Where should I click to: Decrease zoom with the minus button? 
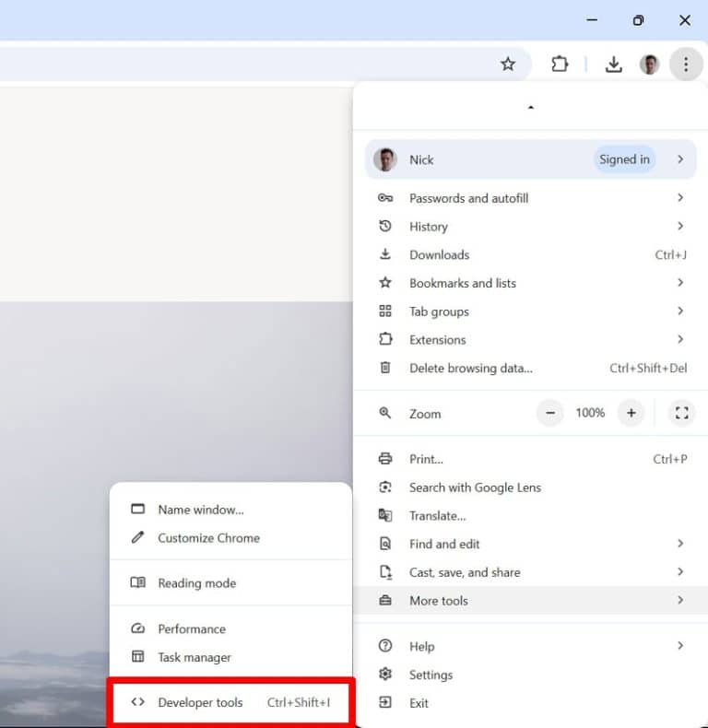click(x=550, y=413)
